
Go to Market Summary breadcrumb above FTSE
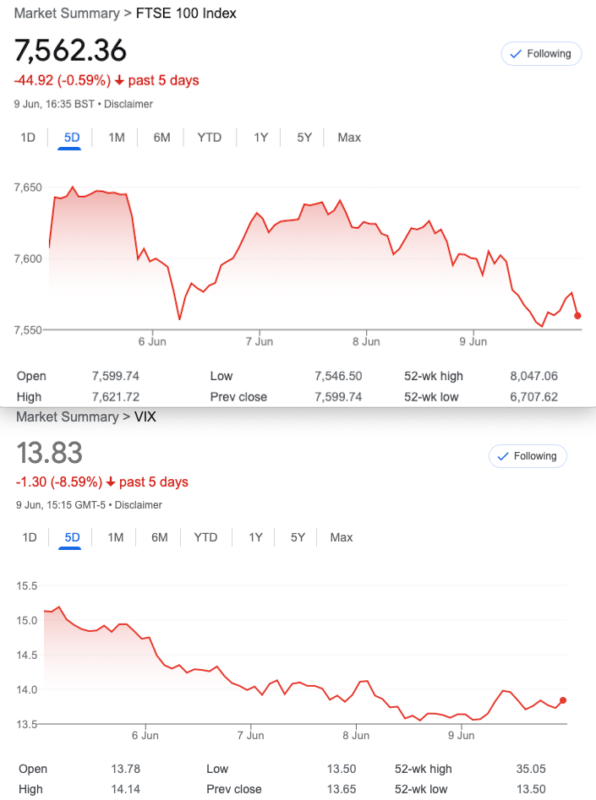coord(67,13)
